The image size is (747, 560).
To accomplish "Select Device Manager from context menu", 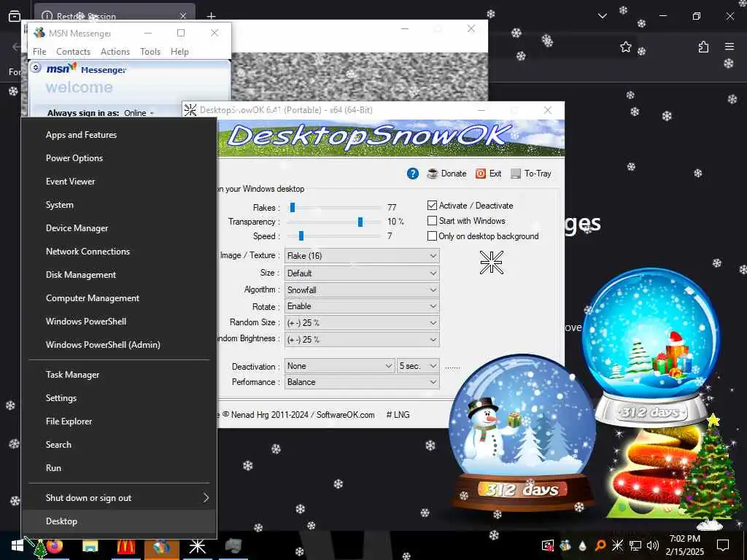I will click(x=119, y=228).
